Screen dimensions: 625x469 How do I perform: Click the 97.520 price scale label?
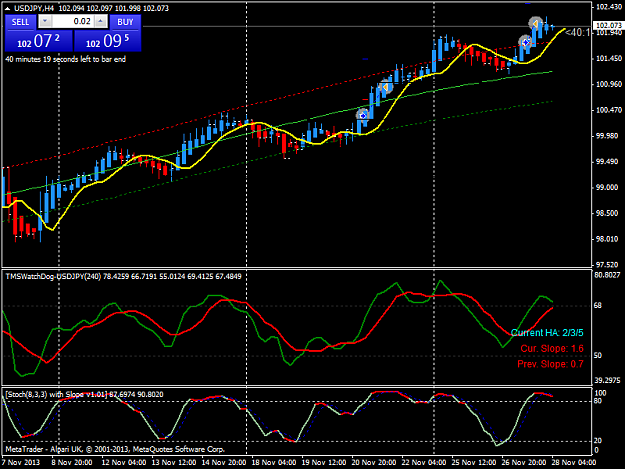(x=609, y=265)
